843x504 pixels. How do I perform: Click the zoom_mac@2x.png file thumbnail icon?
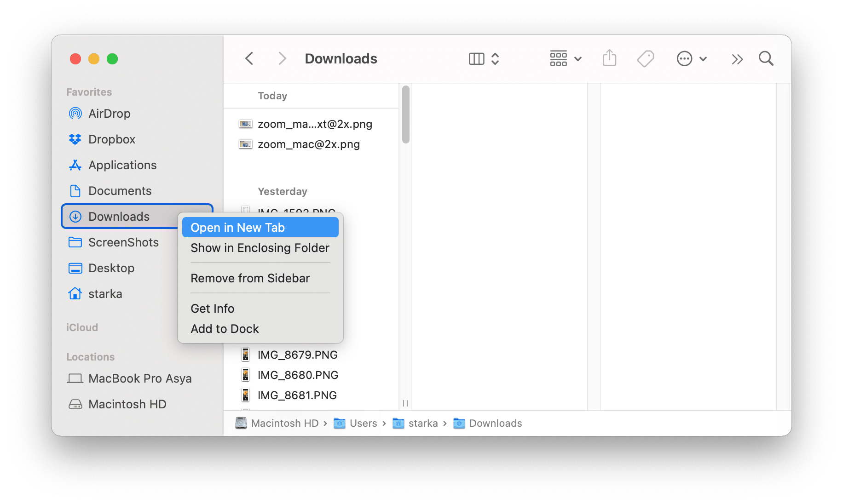[x=246, y=144]
